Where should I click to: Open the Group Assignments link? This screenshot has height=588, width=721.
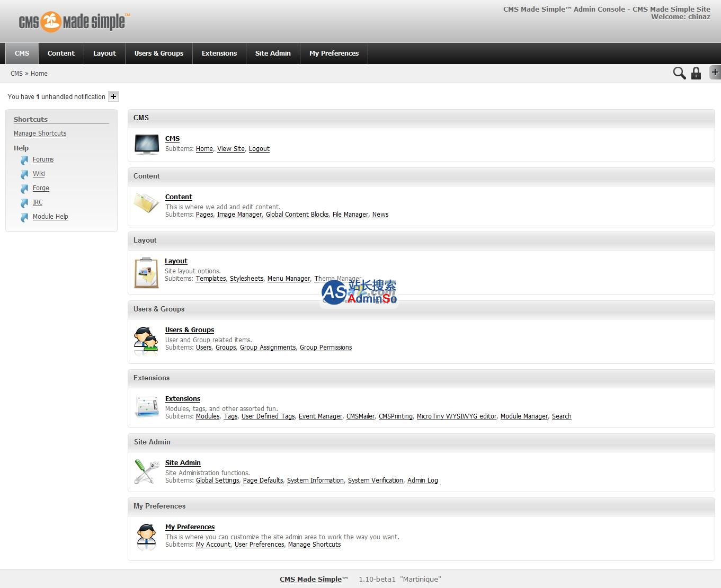pos(268,348)
